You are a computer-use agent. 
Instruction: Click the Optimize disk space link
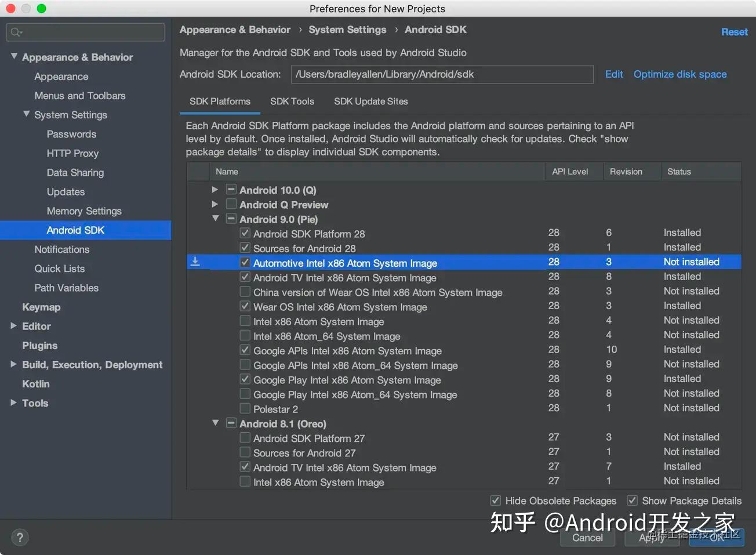(x=679, y=74)
